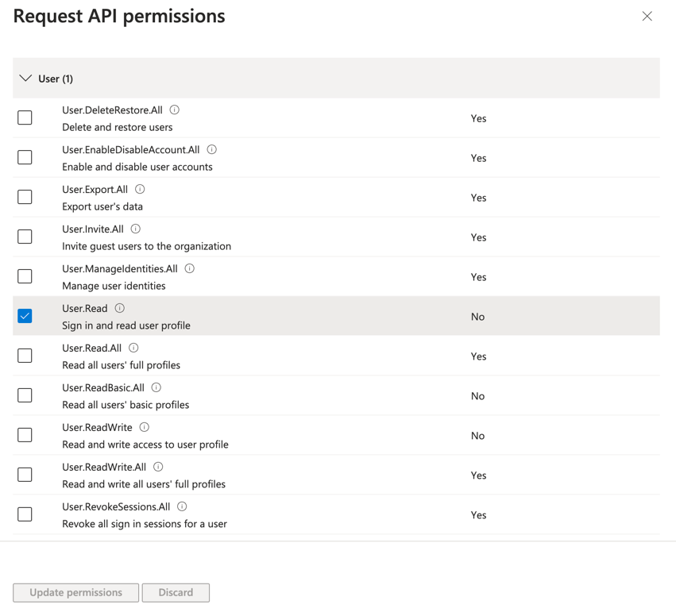Screen dimensions: 676x616
Task: Select the User.Export.All permission name
Action: [x=95, y=190]
